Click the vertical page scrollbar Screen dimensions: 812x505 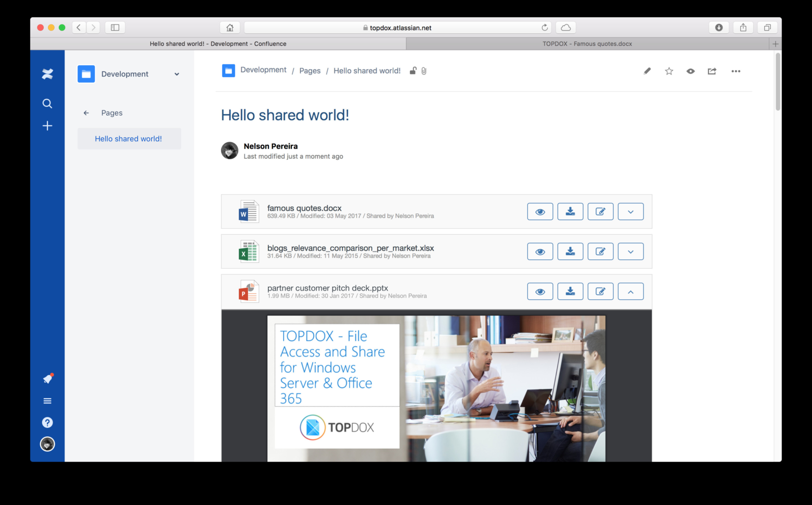(x=778, y=82)
